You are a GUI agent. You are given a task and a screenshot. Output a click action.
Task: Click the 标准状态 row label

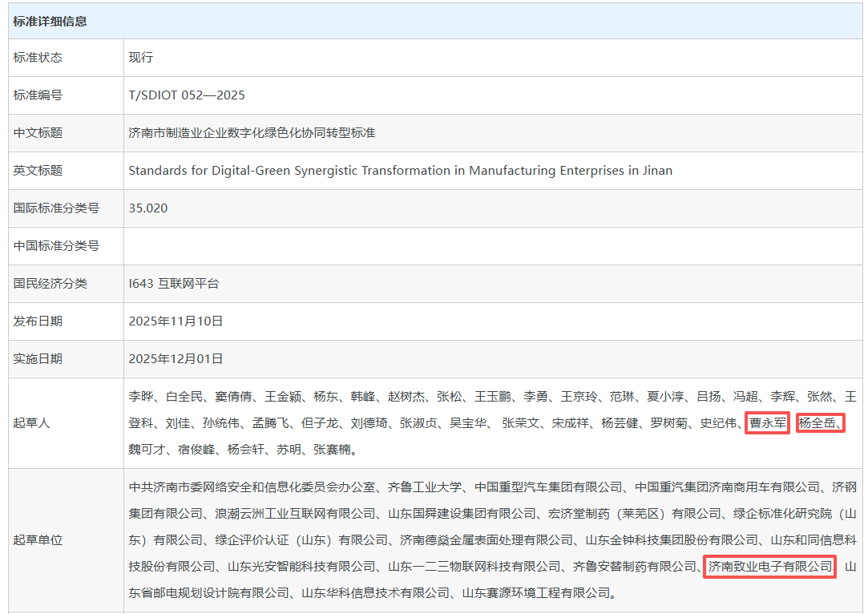coord(38,58)
